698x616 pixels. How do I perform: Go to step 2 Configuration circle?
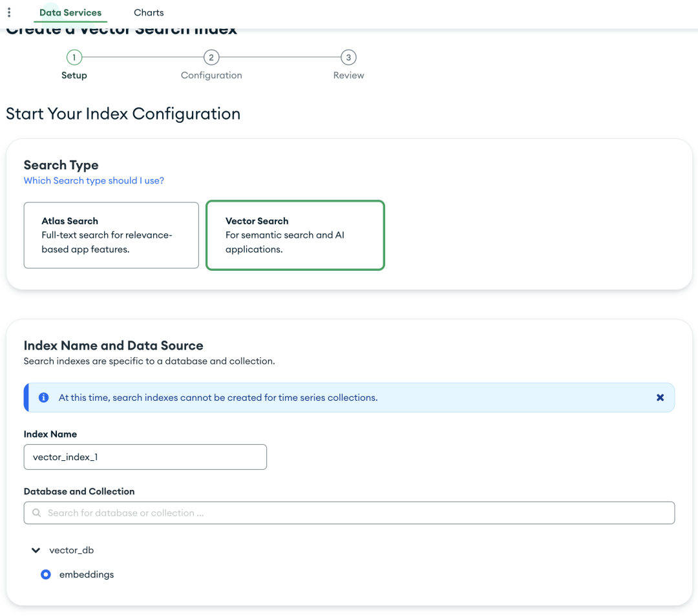point(211,58)
